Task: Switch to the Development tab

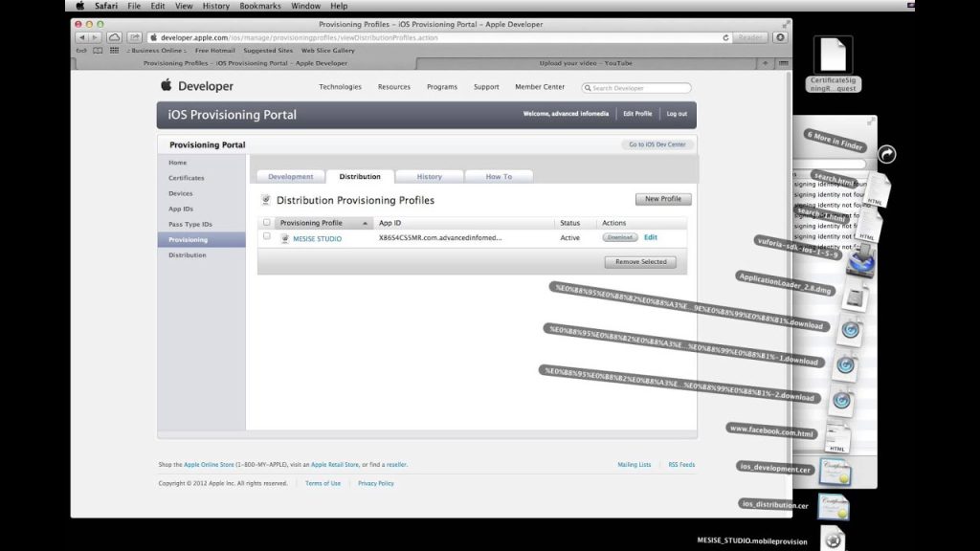Action: (x=291, y=177)
